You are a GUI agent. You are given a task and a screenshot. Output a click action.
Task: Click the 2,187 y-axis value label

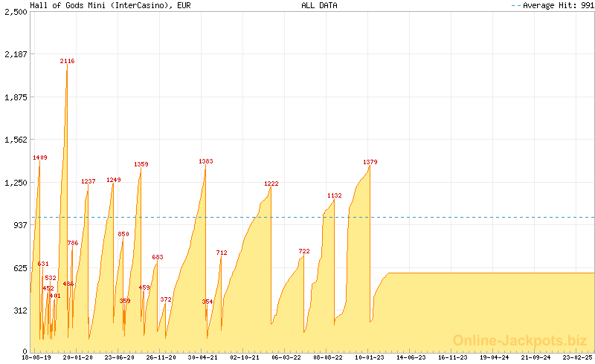15,54
